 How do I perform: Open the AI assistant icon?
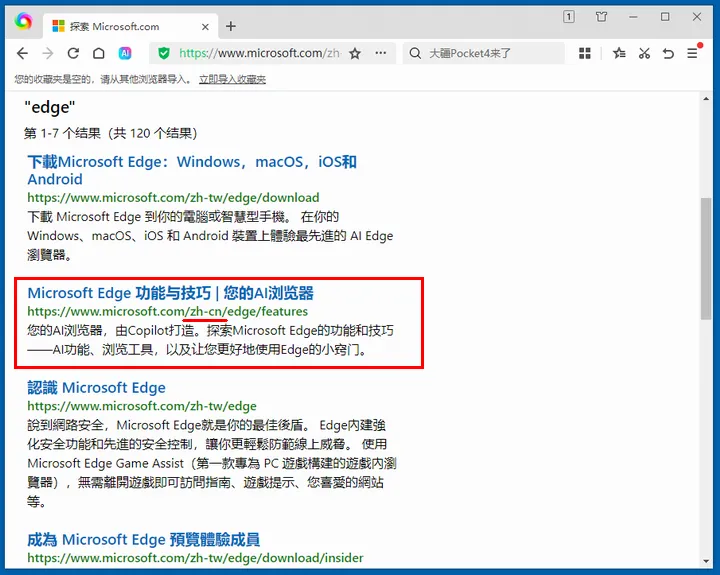(125, 53)
